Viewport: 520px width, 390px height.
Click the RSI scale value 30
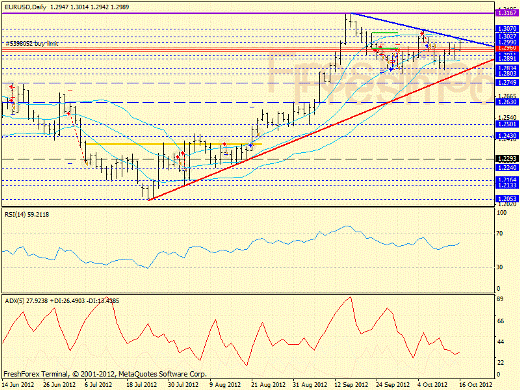click(x=500, y=267)
